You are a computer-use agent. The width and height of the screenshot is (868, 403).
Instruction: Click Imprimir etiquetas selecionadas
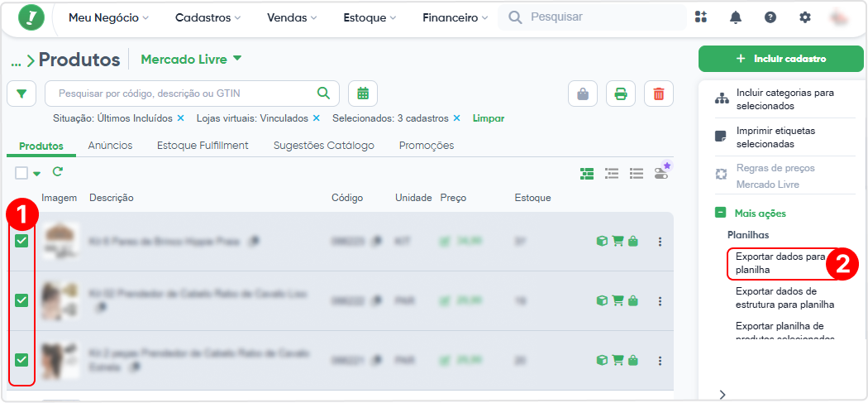(x=775, y=137)
